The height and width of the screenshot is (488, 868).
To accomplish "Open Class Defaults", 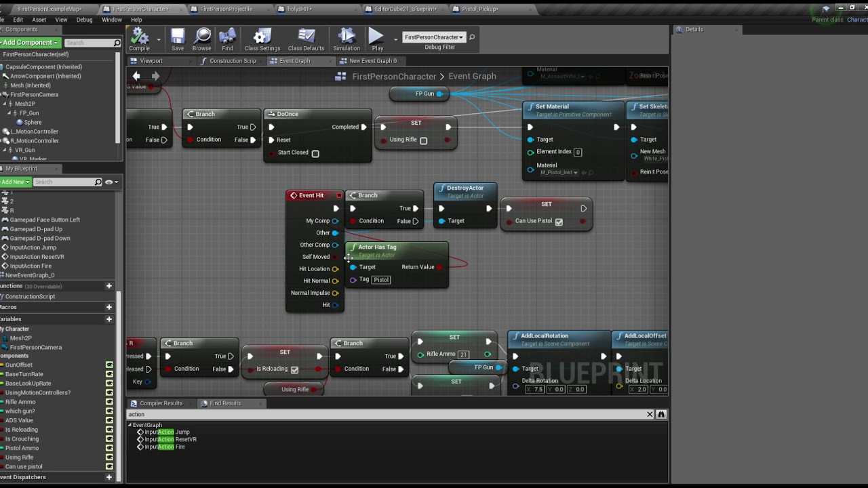I will point(306,39).
